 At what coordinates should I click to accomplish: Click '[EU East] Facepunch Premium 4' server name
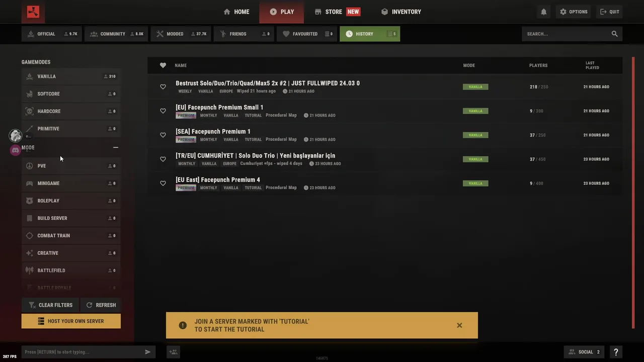[218, 179]
